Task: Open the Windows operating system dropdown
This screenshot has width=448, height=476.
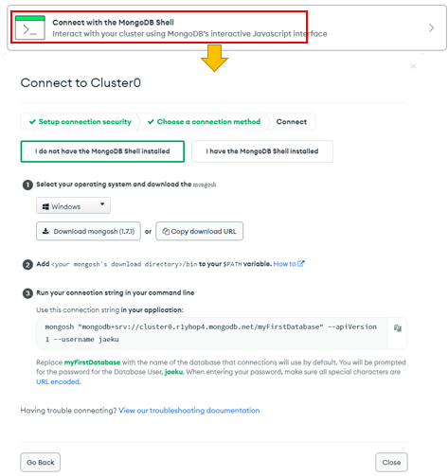Action: (x=73, y=205)
